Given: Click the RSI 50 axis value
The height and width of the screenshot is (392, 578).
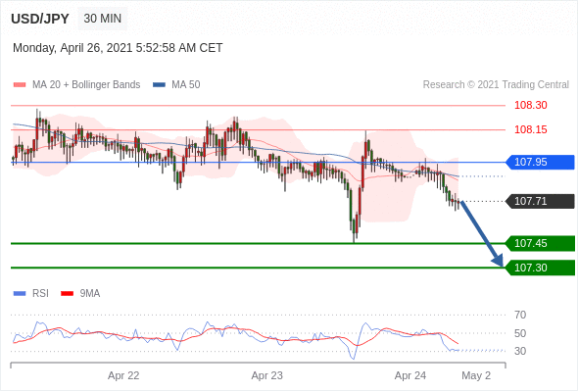Looking at the screenshot, I should [x=520, y=333].
